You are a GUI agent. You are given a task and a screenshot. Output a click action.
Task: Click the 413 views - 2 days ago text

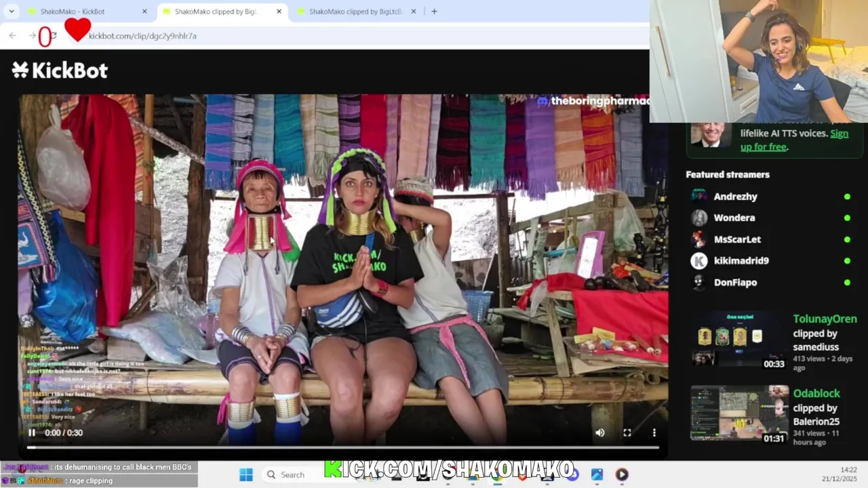tap(823, 363)
